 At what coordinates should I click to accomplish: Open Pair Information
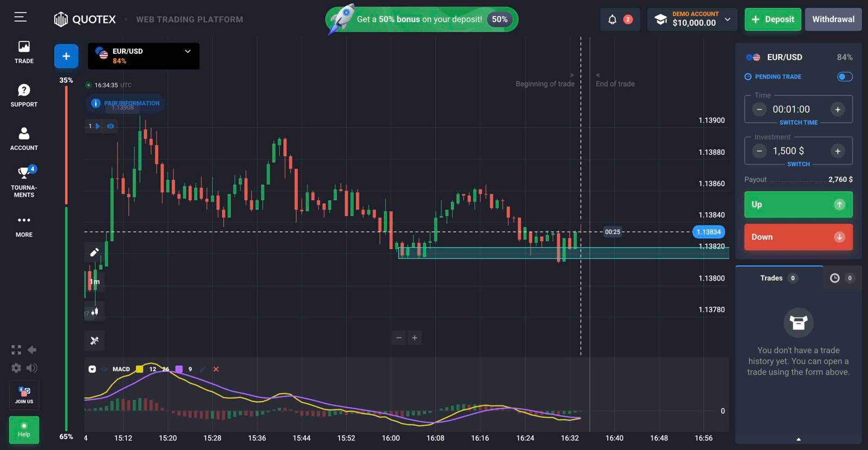coord(125,103)
